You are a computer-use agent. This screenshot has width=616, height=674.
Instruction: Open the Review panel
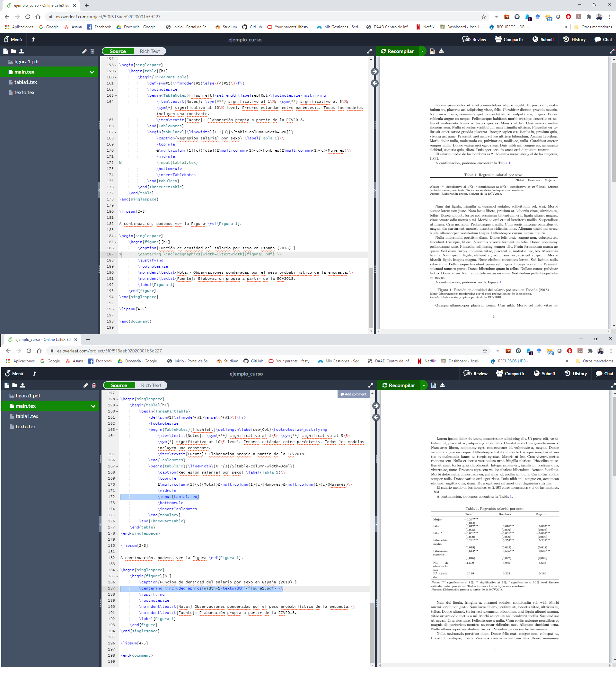[x=474, y=40]
